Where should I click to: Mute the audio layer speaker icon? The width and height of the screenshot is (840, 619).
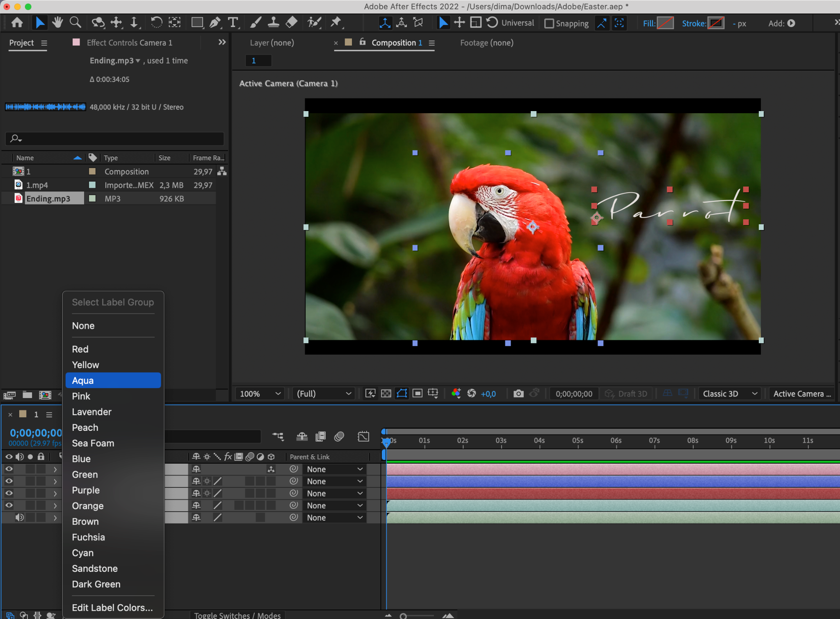click(x=19, y=517)
